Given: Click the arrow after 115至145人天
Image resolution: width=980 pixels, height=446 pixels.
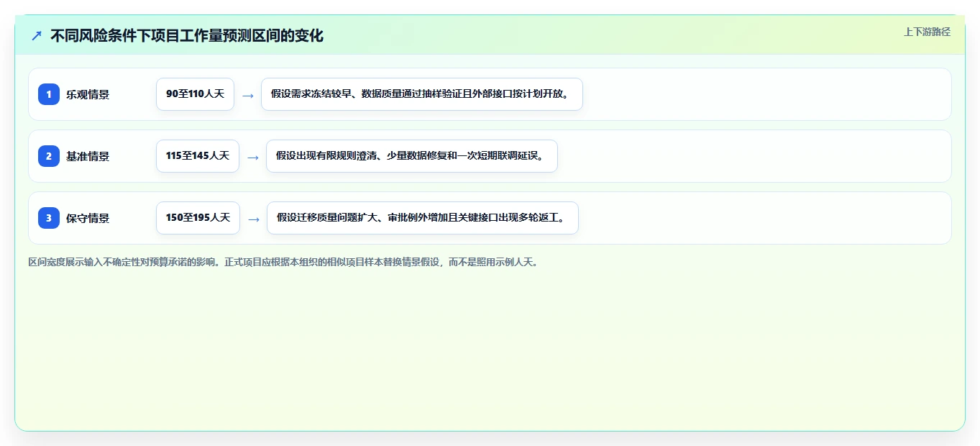Looking at the screenshot, I should [x=252, y=157].
